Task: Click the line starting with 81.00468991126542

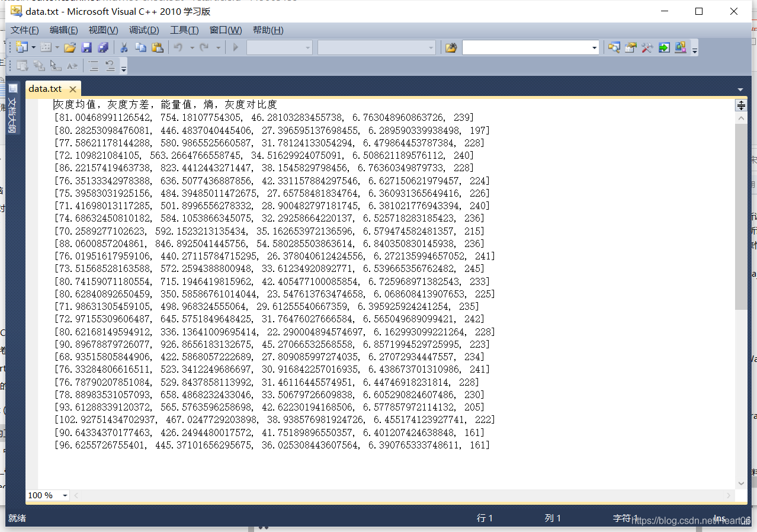Action: (264, 117)
